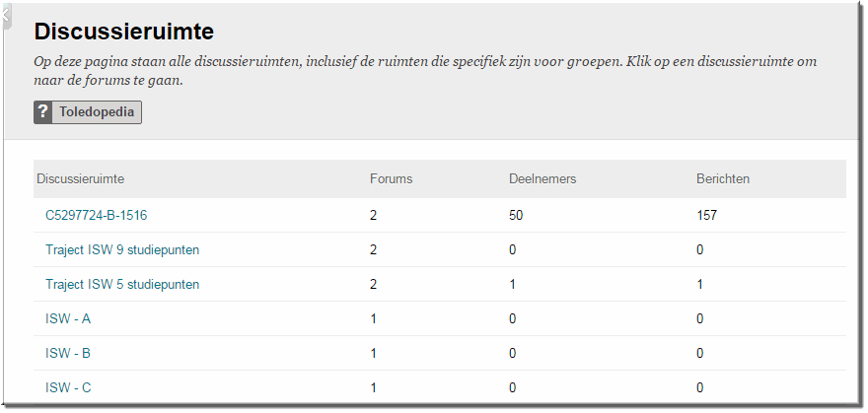Open discussion board C5297724-B-1516

click(x=97, y=216)
